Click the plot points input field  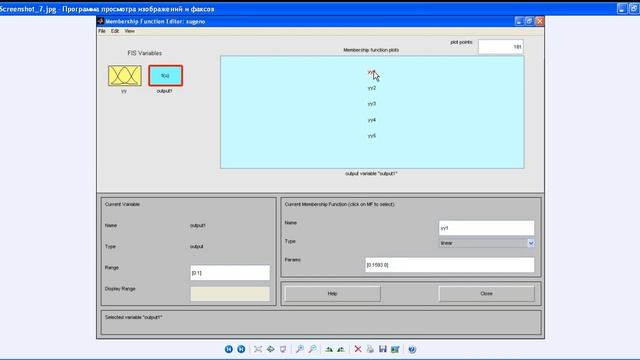pos(501,47)
